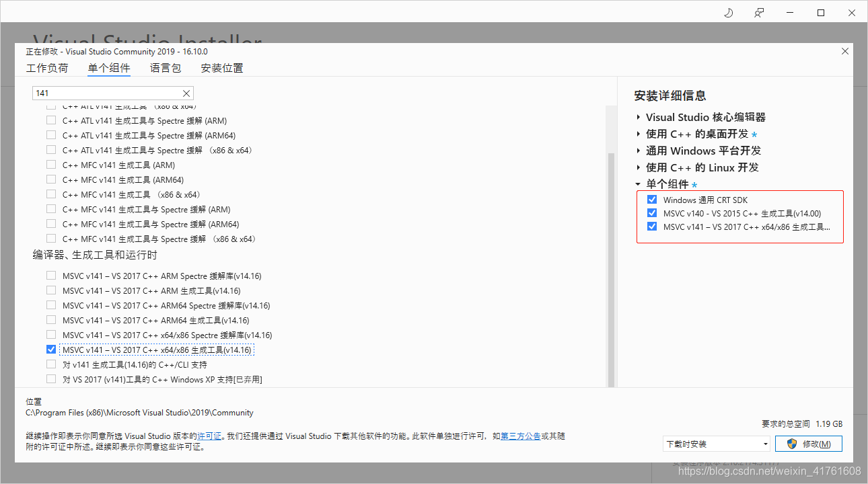Uncheck MSVC v141 x64/x86 生成工具 in list
The image size is (868, 484).
click(51, 350)
